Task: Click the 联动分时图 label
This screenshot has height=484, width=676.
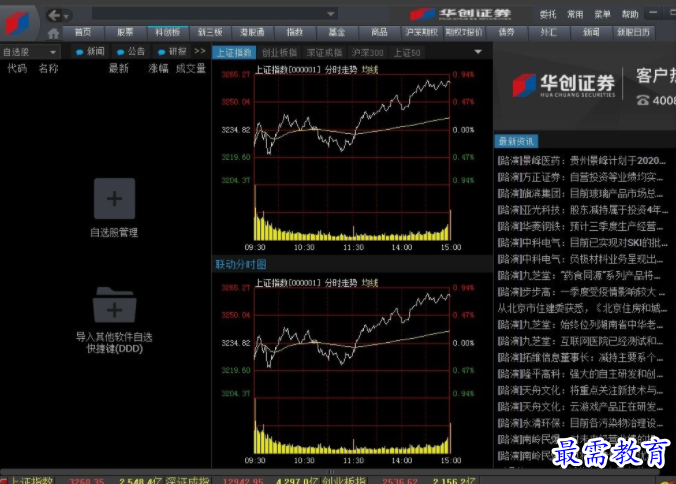Action: point(241,264)
